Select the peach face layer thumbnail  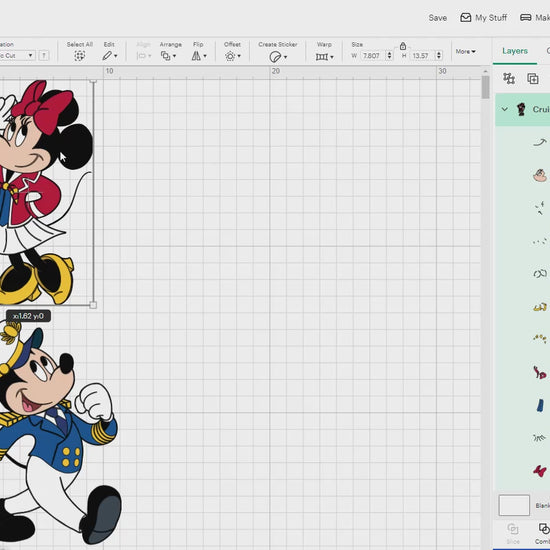coord(540,175)
